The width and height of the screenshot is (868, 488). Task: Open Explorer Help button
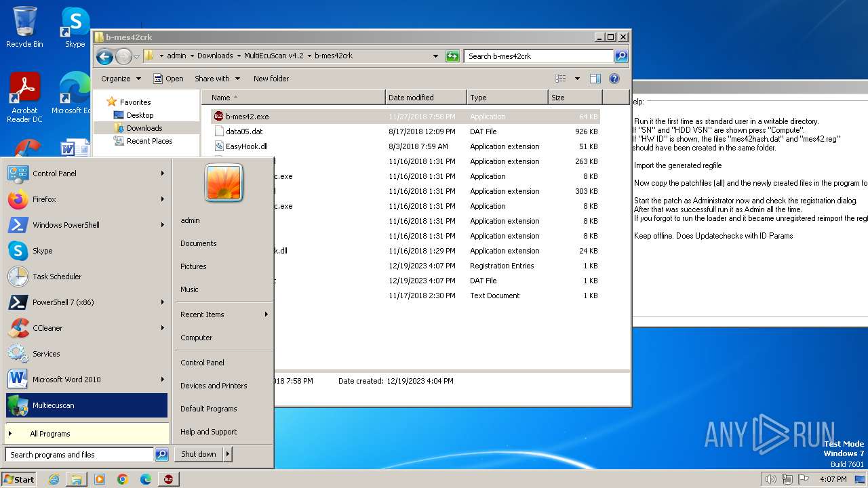coord(614,79)
